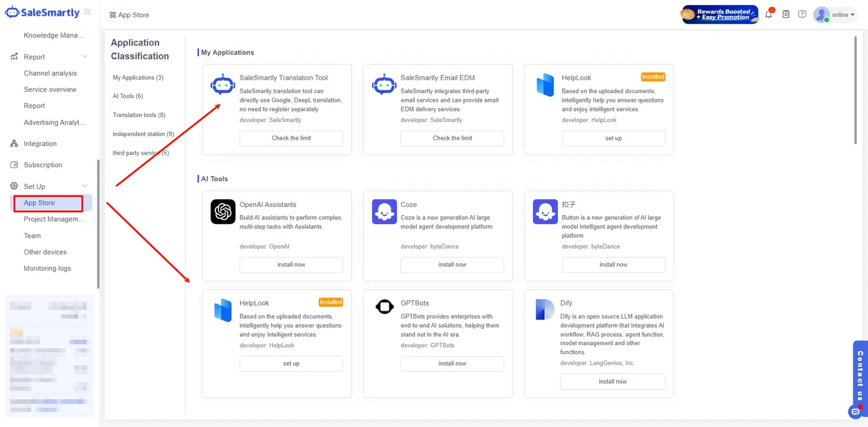868x427 pixels.
Task: Open Channel analysis
Action: coord(50,73)
